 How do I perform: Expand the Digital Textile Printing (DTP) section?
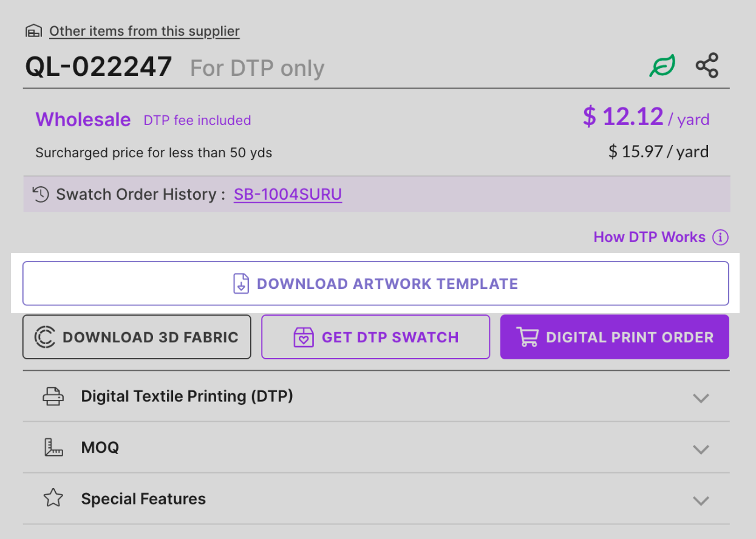[x=701, y=398]
